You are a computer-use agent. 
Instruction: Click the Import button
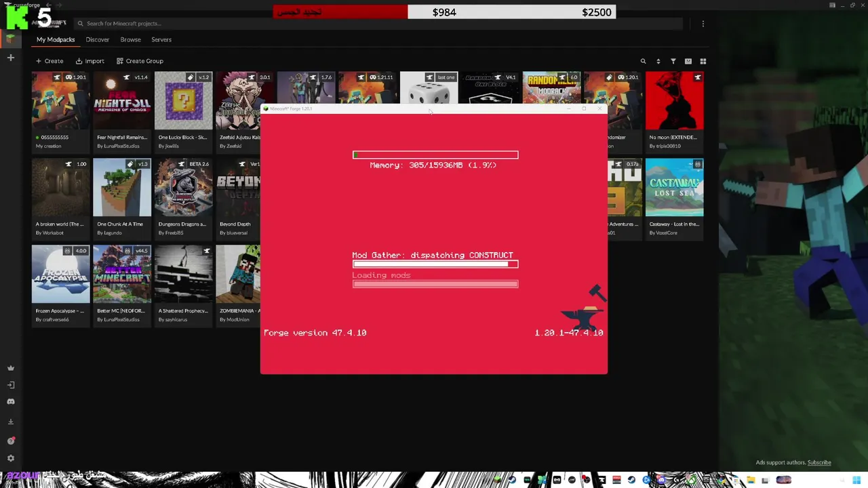pyautogui.click(x=90, y=61)
